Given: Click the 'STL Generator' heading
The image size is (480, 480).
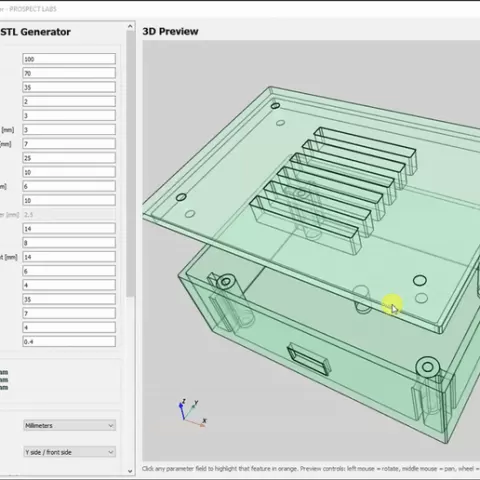Looking at the screenshot, I should 35,32.
